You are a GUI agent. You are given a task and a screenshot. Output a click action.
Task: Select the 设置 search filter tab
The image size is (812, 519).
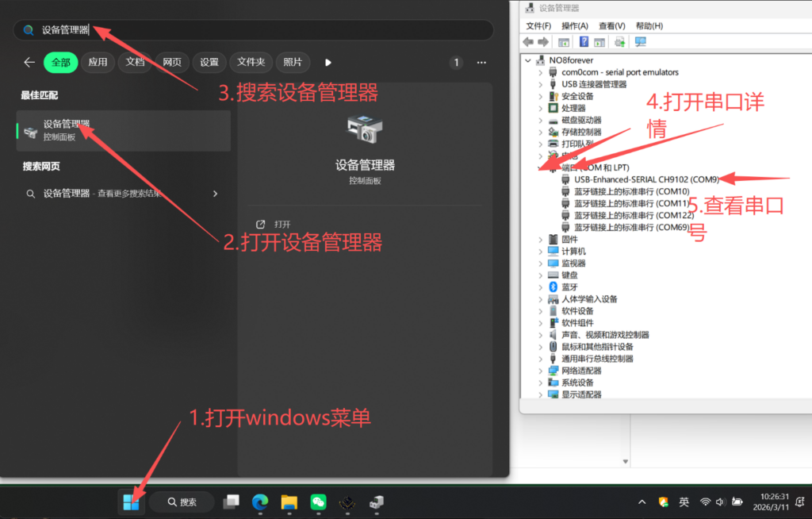pos(209,62)
